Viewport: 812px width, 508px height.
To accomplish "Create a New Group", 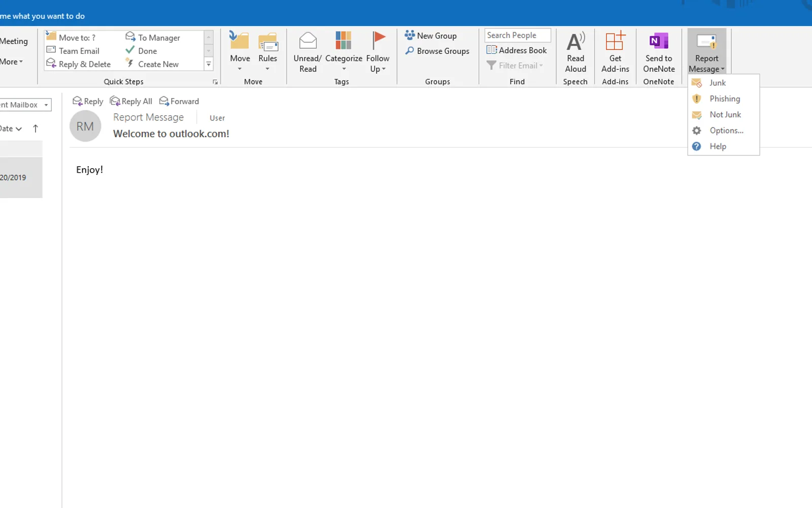I will pos(431,36).
